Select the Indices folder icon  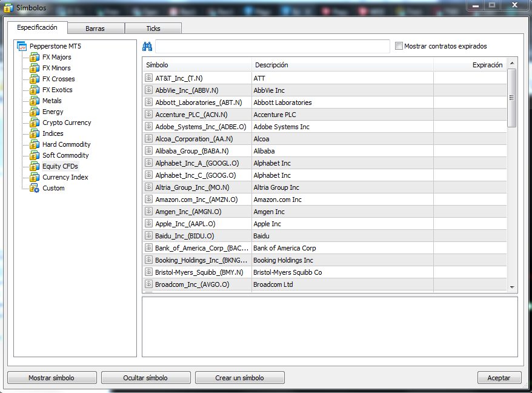[35, 133]
